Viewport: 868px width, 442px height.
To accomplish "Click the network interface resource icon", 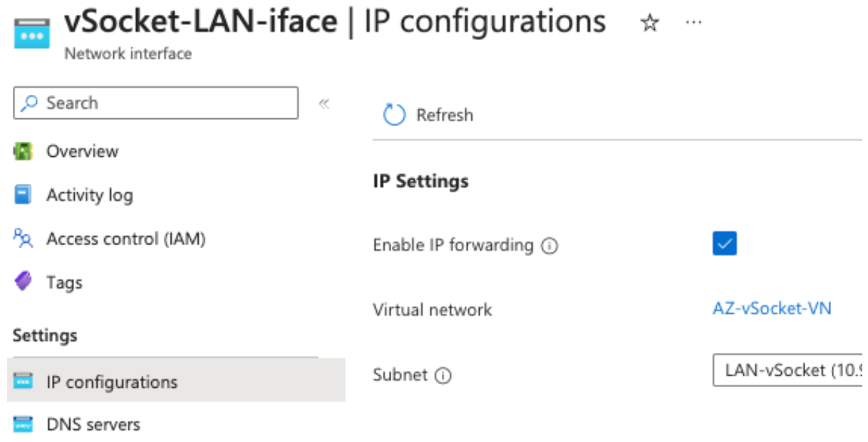I will click(32, 34).
